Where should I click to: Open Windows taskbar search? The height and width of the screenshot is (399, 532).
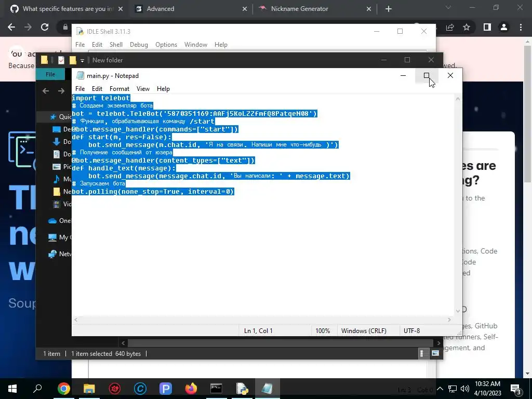click(37, 389)
